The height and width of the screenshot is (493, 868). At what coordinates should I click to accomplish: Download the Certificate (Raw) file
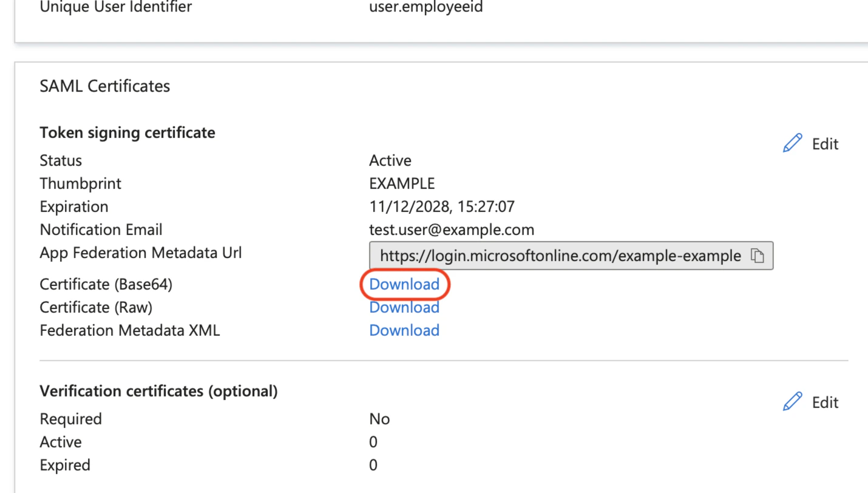tap(404, 307)
